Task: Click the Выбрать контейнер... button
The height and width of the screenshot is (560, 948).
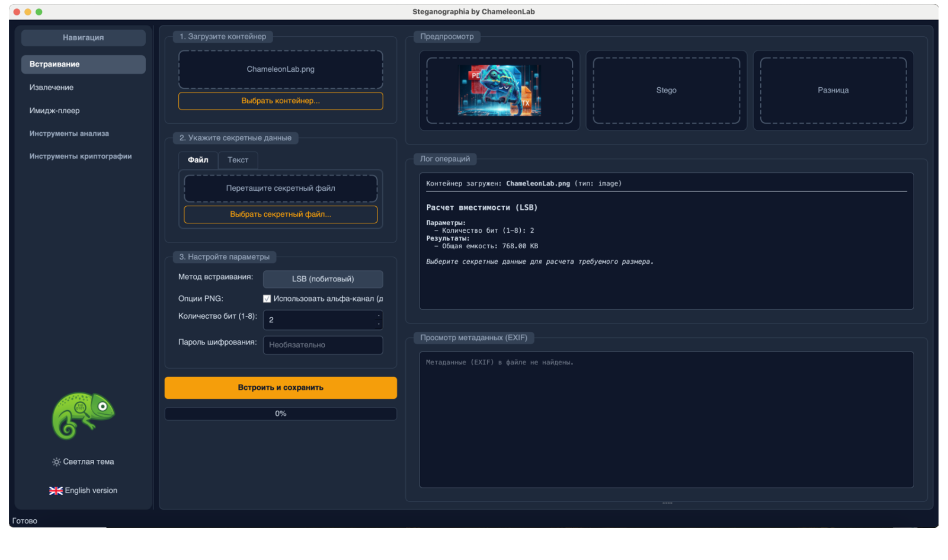Action: 280,101
